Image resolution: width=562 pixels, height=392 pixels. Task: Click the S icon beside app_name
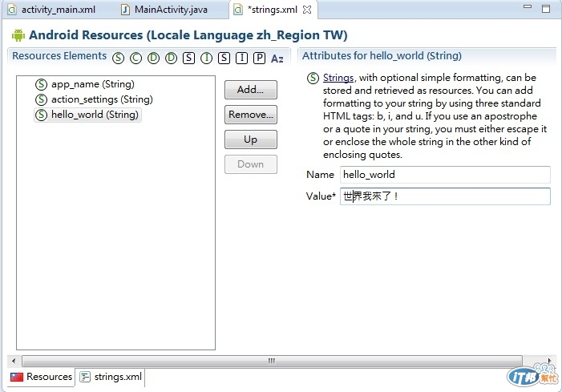click(x=41, y=84)
